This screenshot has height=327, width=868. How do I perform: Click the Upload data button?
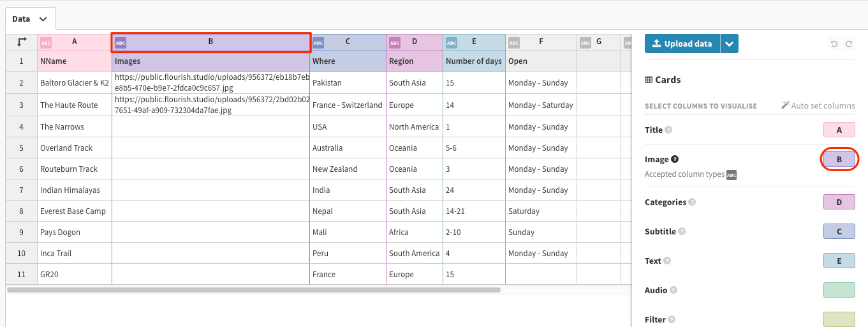[682, 44]
